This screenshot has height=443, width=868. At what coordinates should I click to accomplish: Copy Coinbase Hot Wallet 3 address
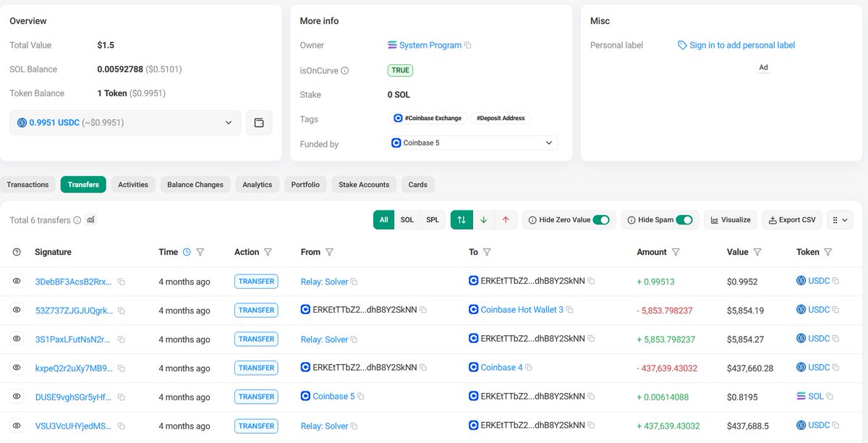point(569,310)
